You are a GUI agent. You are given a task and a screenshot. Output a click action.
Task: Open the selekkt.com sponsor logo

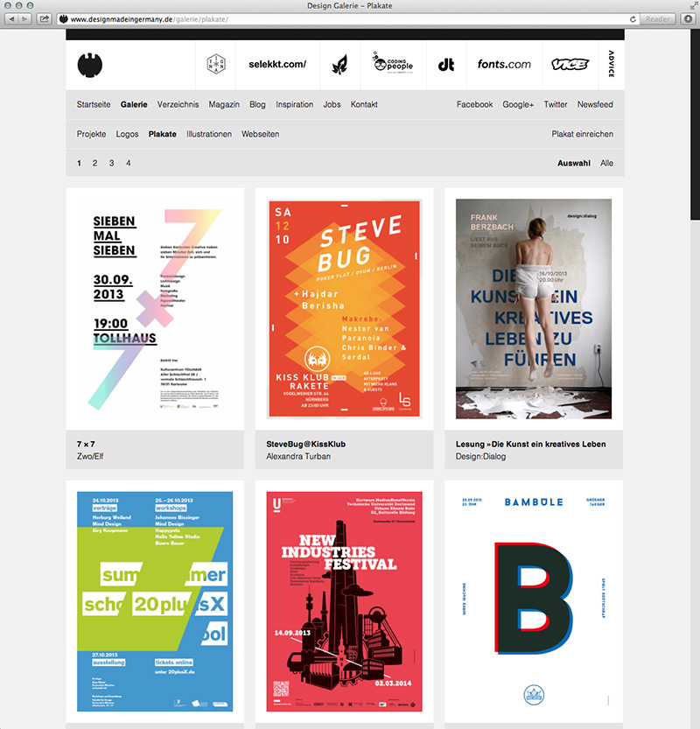click(x=277, y=65)
